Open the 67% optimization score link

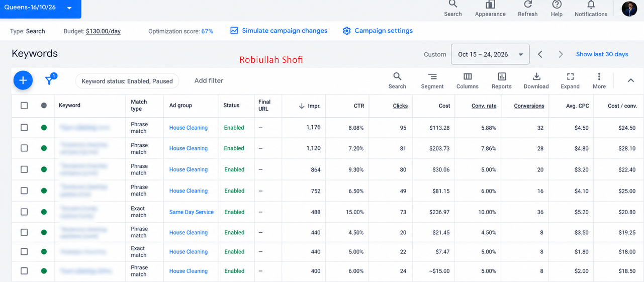tap(207, 31)
